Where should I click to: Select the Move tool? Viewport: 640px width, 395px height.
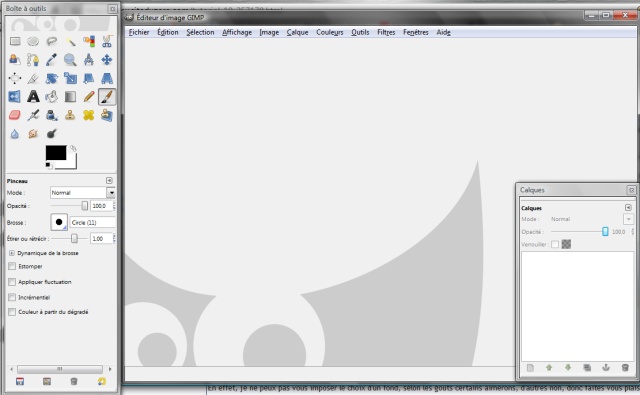coord(107,60)
